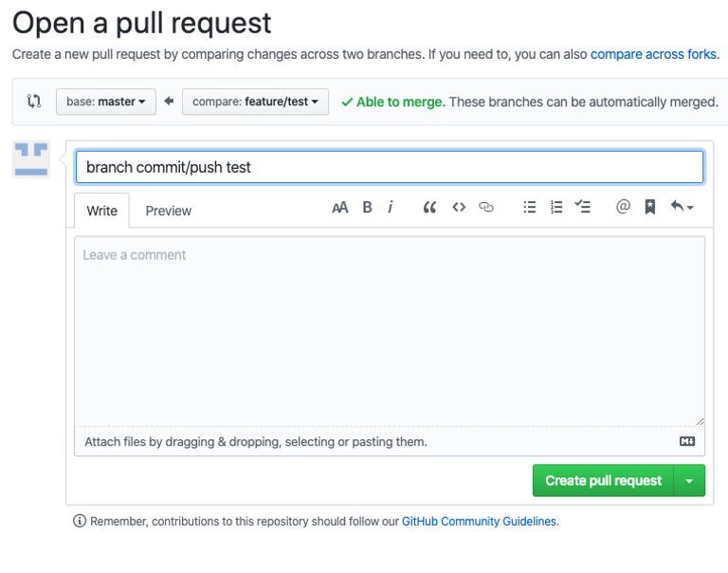Viewport: 728px width, 573px height.
Task: Click the Leave a comment text area
Action: point(390,331)
